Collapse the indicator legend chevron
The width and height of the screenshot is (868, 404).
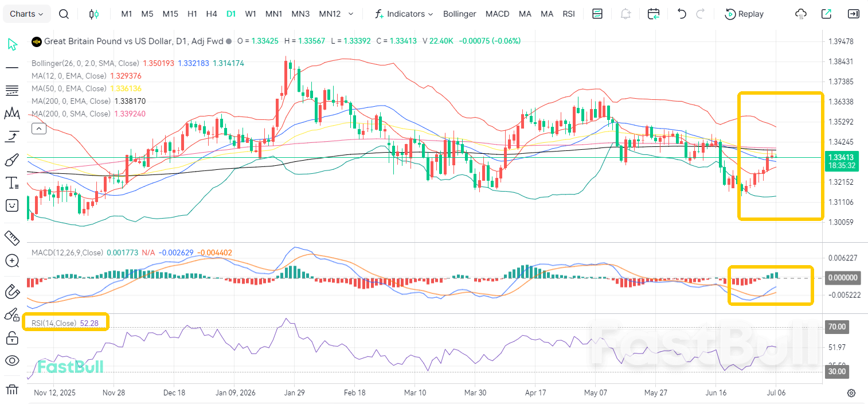tap(39, 129)
